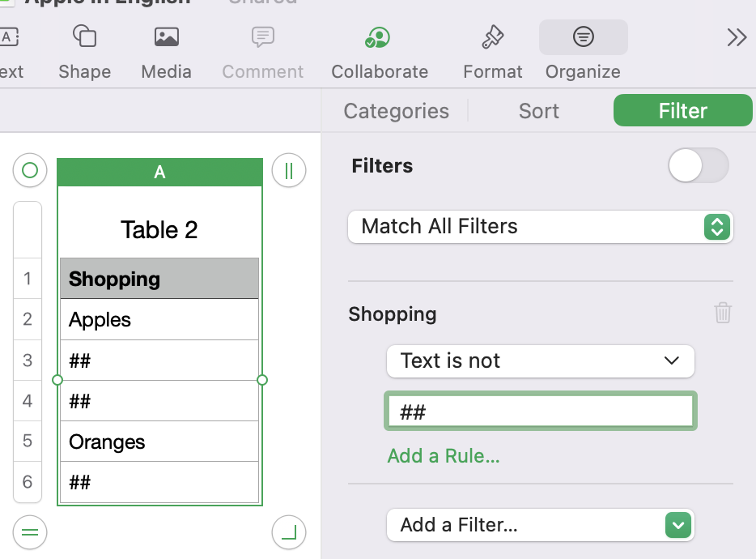Delete the Shopping filter with trash icon
The height and width of the screenshot is (559, 756).
tap(723, 313)
